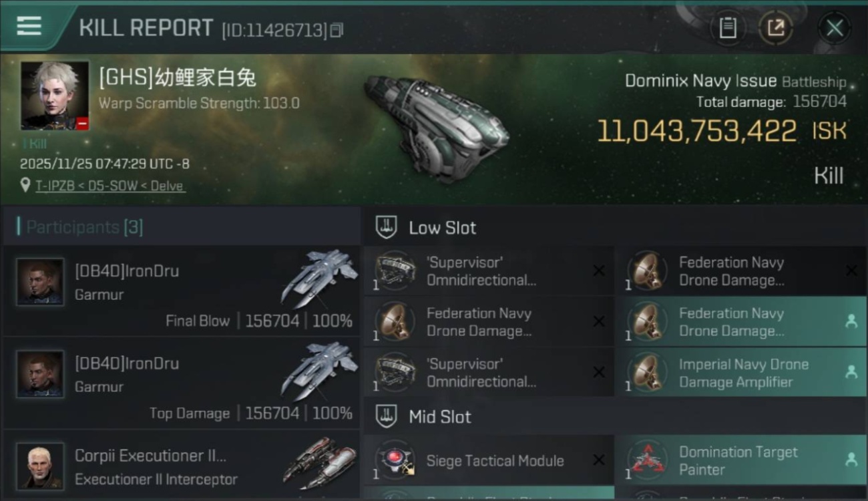Collapse the Low Slot section header

(x=615, y=228)
